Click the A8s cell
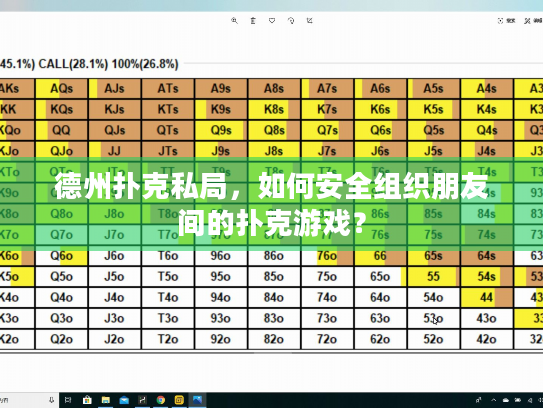 (x=274, y=89)
